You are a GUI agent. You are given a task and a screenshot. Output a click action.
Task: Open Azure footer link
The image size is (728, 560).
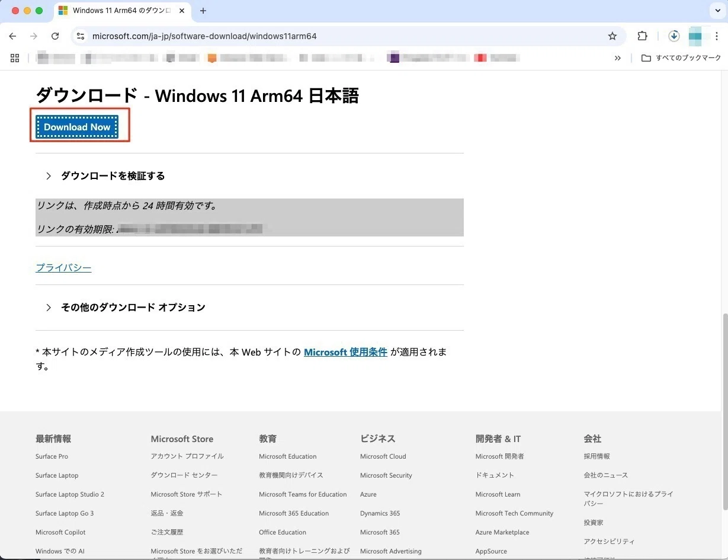[x=368, y=494]
